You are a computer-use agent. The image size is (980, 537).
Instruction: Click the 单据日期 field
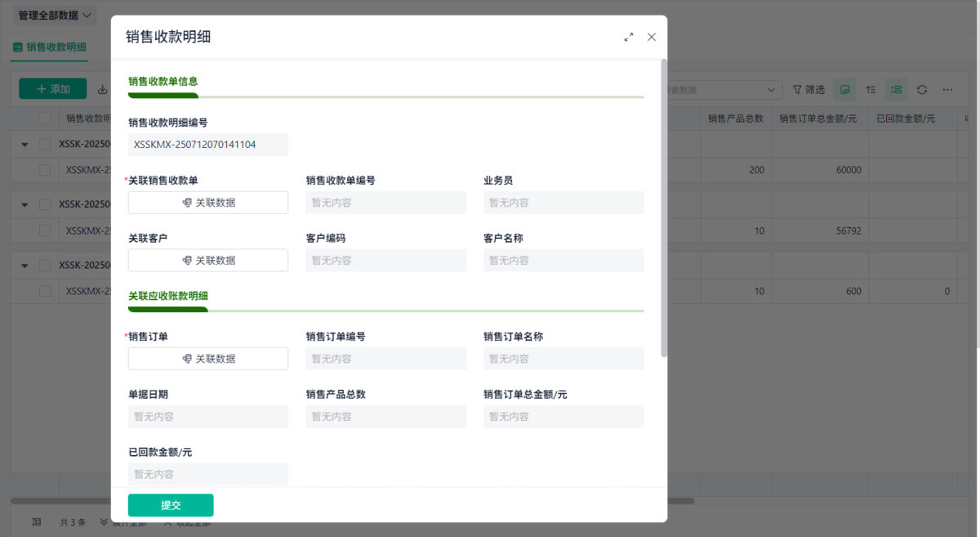point(208,416)
